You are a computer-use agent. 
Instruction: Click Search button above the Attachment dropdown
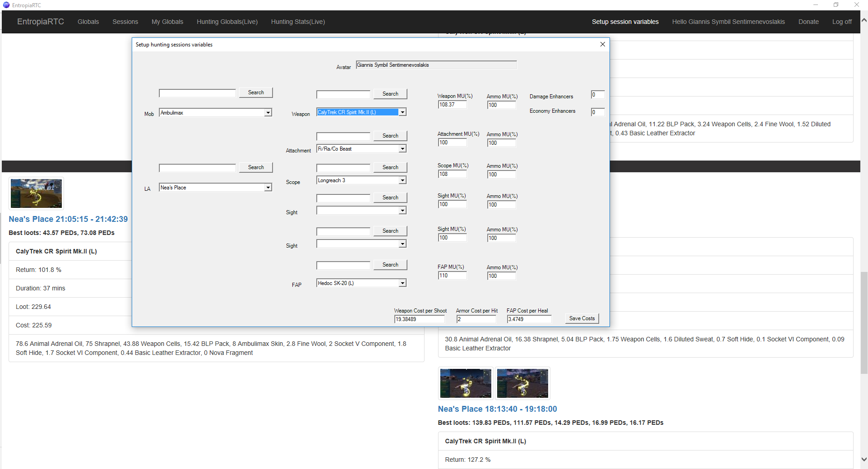click(x=390, y=136)
